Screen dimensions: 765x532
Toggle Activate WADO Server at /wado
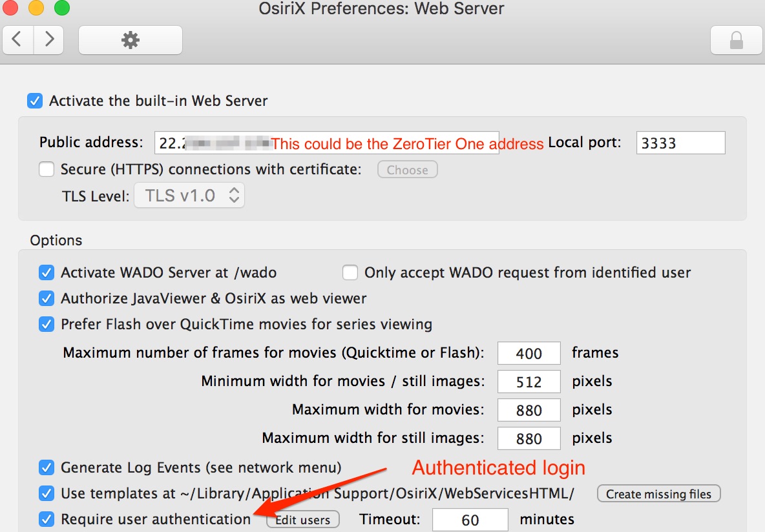click(47, 272)
